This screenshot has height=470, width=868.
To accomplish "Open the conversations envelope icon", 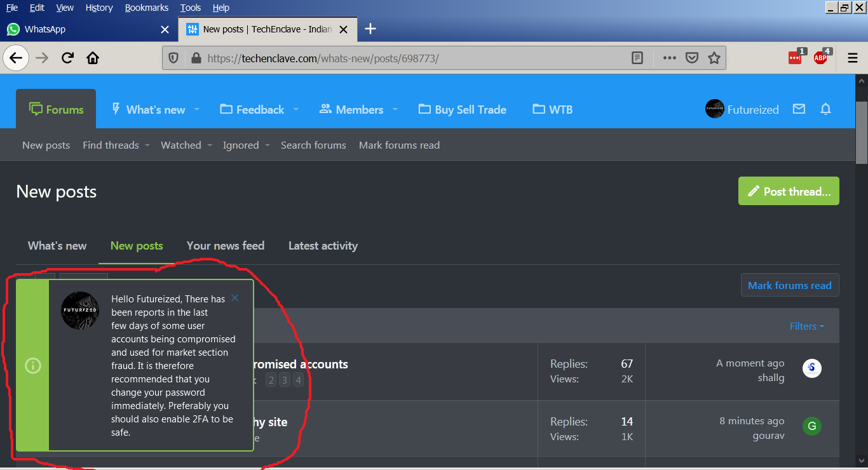I will click(799, 109).
